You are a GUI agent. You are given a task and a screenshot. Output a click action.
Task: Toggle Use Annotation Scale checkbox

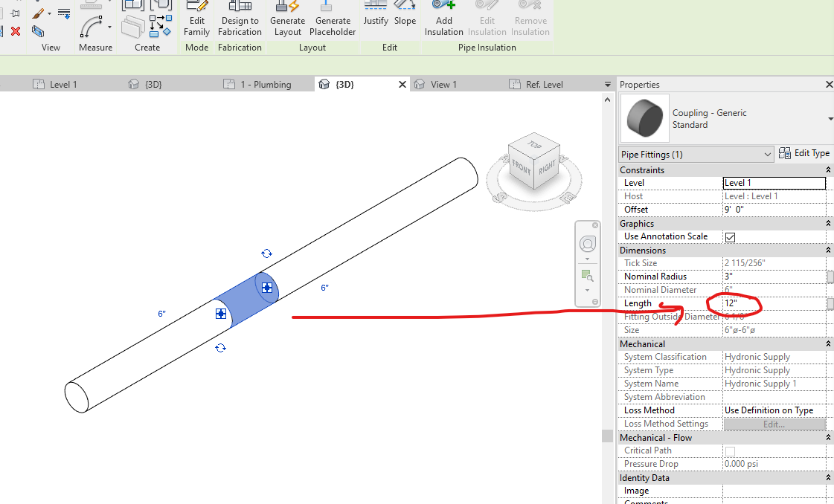pyautogui.click(x=731, y=237)
